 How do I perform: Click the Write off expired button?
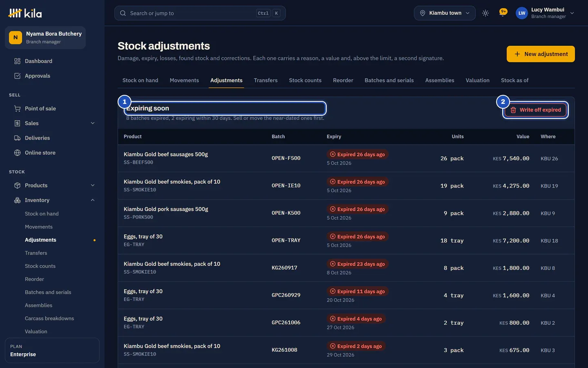click(535, 110)
